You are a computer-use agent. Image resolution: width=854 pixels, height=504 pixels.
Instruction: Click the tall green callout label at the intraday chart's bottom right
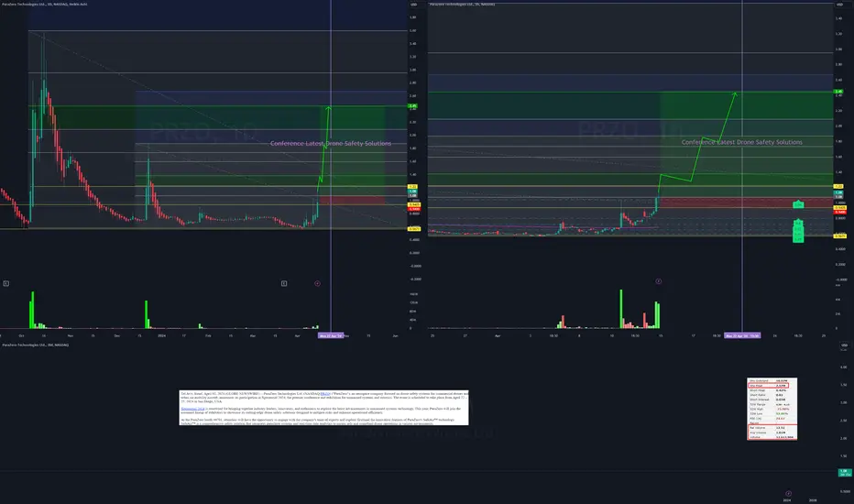[798, 231]
